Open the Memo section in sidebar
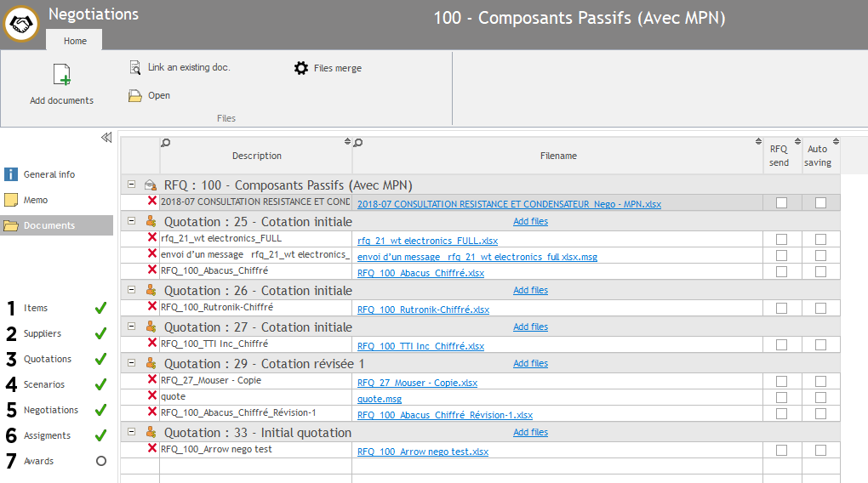Viewport: 868px width, 483px height. coord(36,200)
